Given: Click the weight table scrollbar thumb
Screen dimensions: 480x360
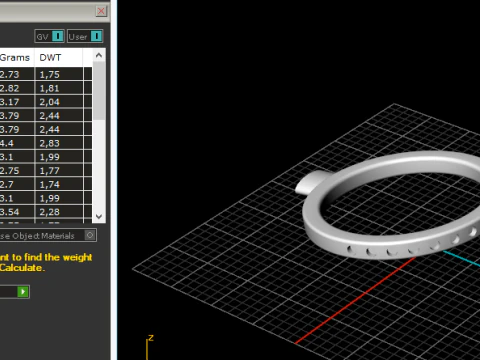Looking at the screenshot, I should pos(99,90).
